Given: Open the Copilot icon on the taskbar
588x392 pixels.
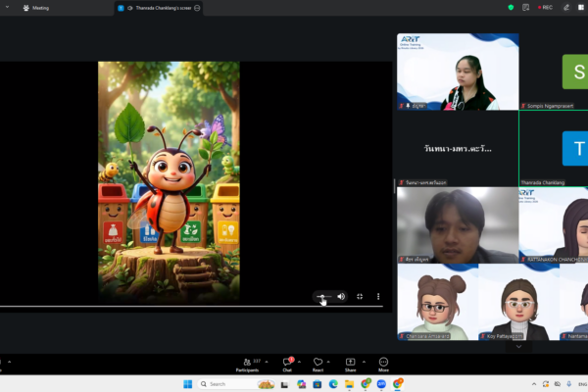Looking at the screenshot, I should (x=301, y=384).
